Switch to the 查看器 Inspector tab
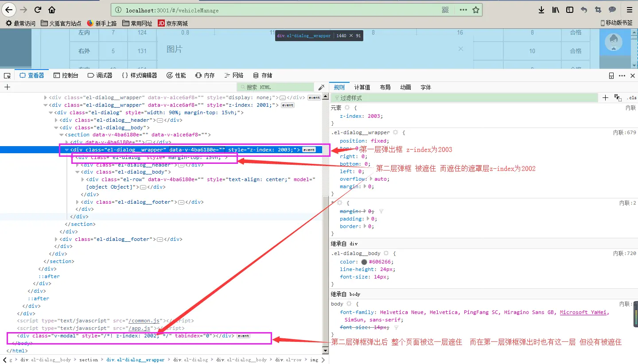The width and height of the screenshot is (638, 364). (x=32, y=76)
